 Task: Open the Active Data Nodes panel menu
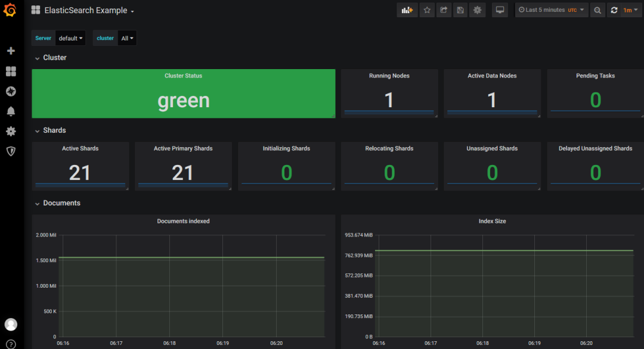[492, 76]
